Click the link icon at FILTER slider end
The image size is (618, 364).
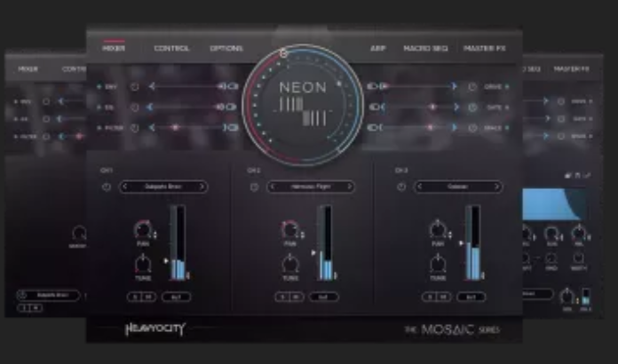click(233, 127)
